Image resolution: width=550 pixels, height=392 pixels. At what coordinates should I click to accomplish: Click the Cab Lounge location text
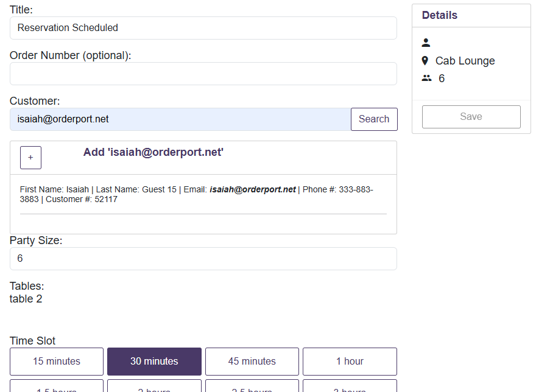pyautogui.click(x=465, y=61)
